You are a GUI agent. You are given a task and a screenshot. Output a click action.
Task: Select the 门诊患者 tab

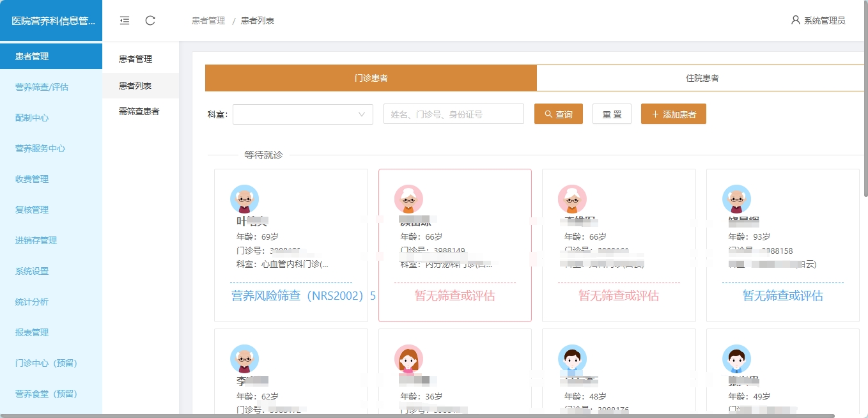click(371, 78)
